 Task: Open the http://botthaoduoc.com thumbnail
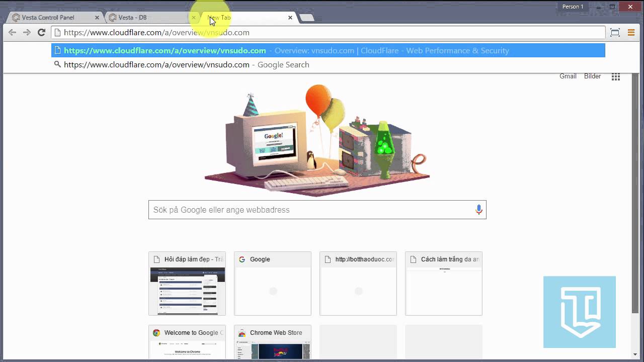pos(358,284)
